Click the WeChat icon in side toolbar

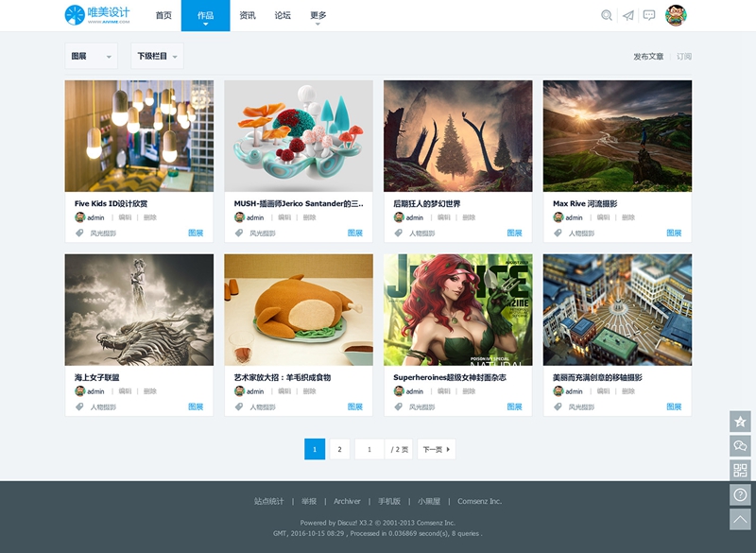click(x=740, y=446)
